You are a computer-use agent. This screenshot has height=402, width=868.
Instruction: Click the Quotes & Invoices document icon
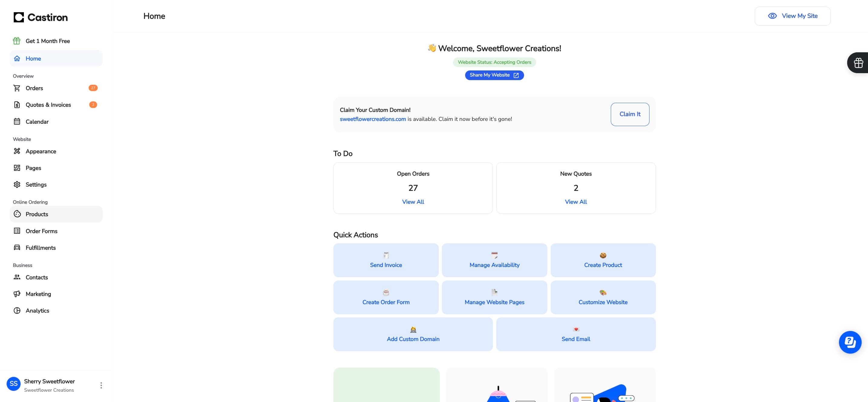pos(17,105)
